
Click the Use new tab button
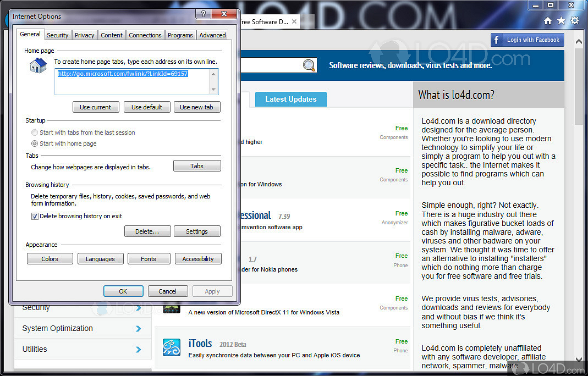[x=196, y=107]
